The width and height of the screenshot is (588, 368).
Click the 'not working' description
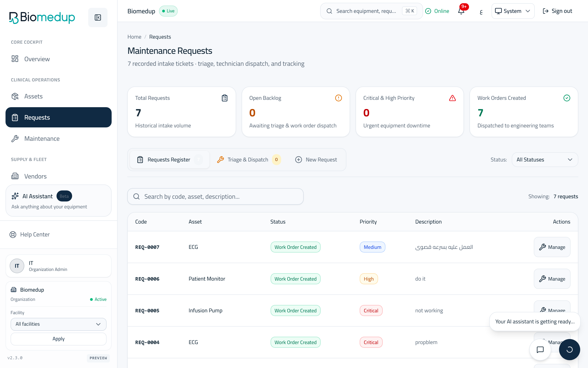429,310
